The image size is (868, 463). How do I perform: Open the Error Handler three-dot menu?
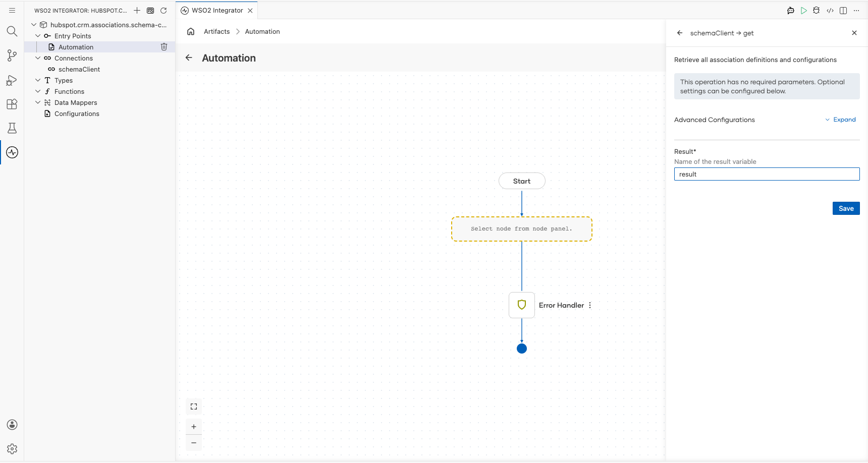590,305
